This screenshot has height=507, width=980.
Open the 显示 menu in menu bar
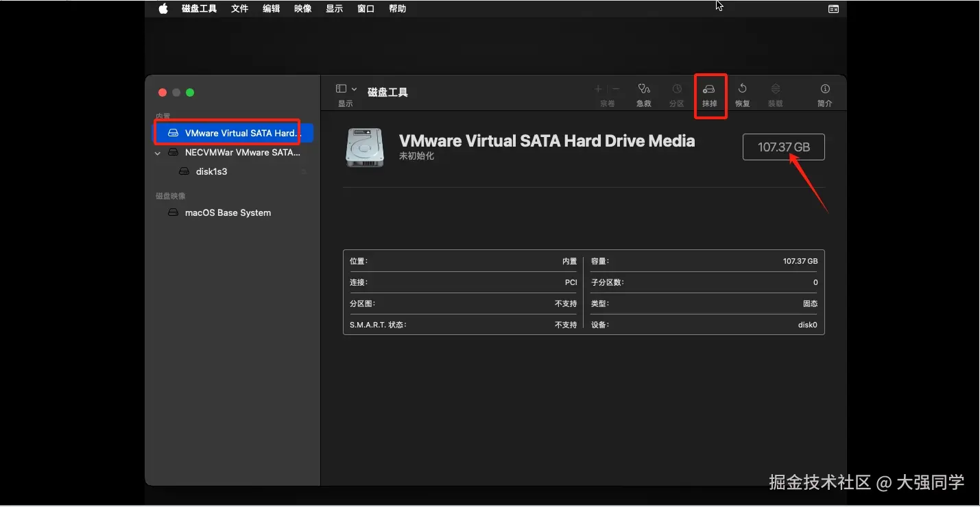pyautogui.click(x=335, y=9)
